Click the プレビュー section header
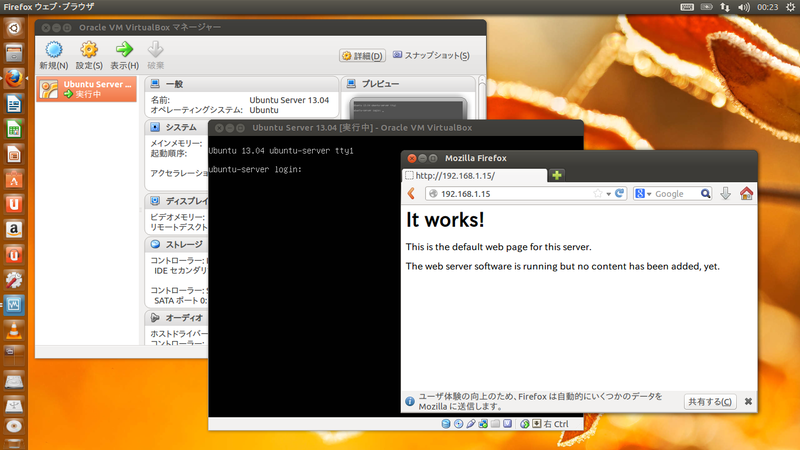Image resolution: width=800 pixels, height=450 pixels. (x=408, y=84)
